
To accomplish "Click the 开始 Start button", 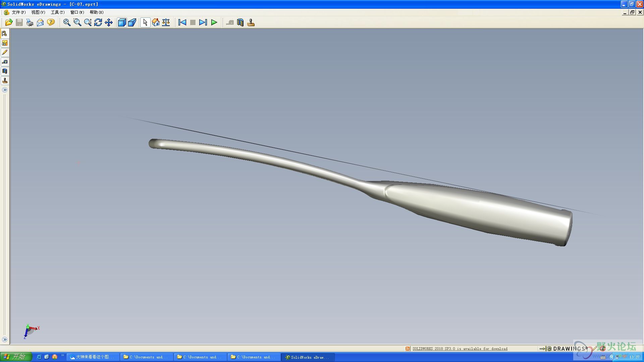I will point(16,357).
